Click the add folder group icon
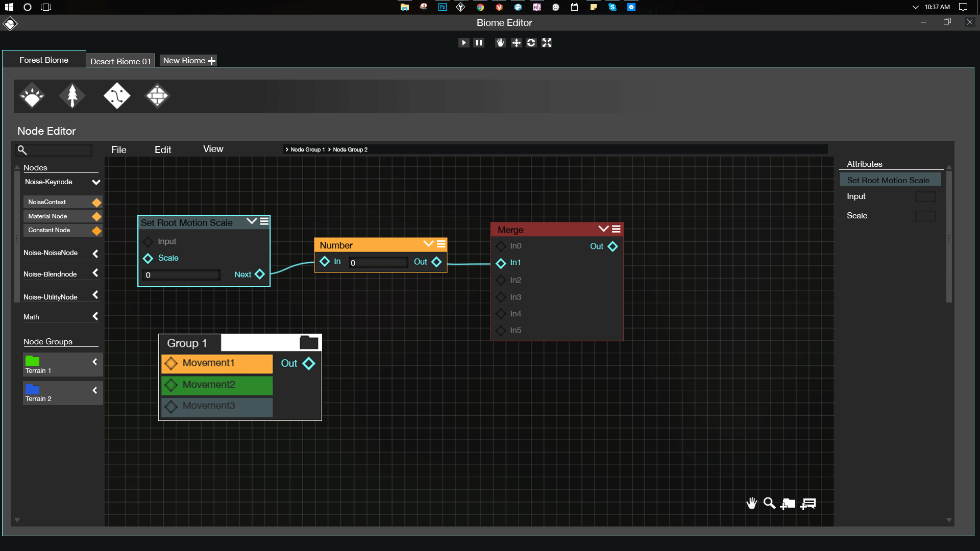The width and height of the screenshot is (980, 551). (x=788, y=504)
